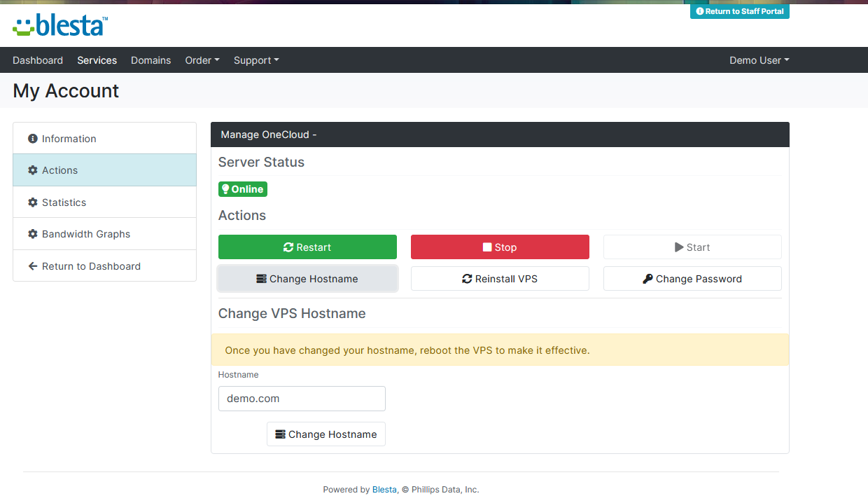Image resolution: width=868 pixels, height=503 pixels.
Task: Click the hostname reboot notice banner
Action: [500, 350]
